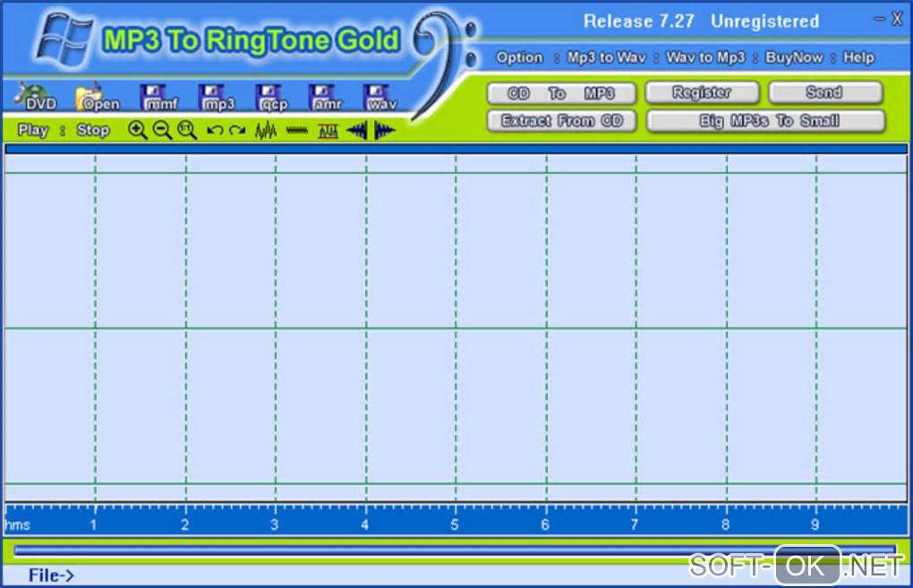This screenshot has width=913, height=588.
Task: Zoom out of the waveform
Action: point(162,131)
